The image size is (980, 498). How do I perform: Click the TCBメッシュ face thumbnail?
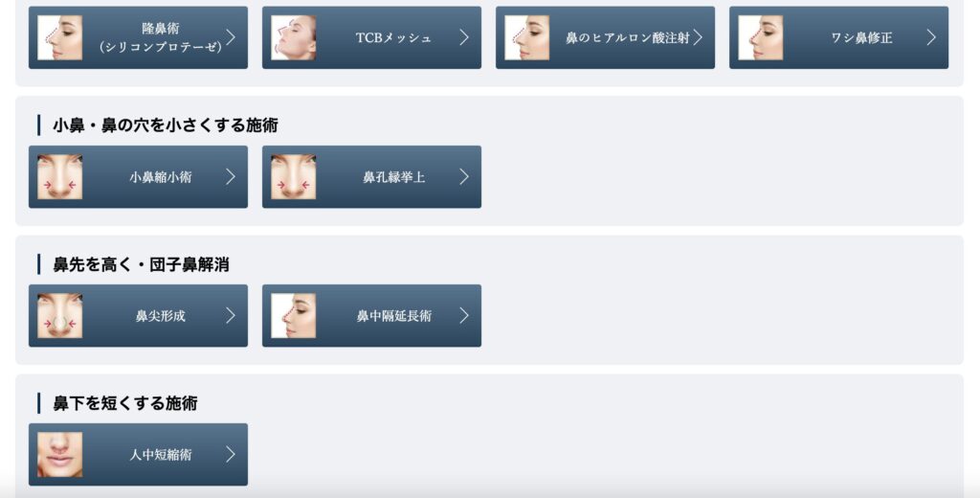click(293, 37)
